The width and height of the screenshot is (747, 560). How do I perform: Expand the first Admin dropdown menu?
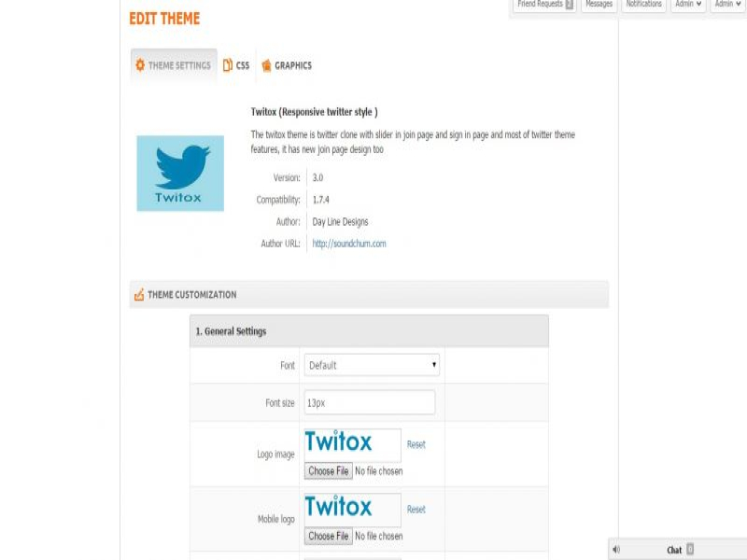coord(689,5)
